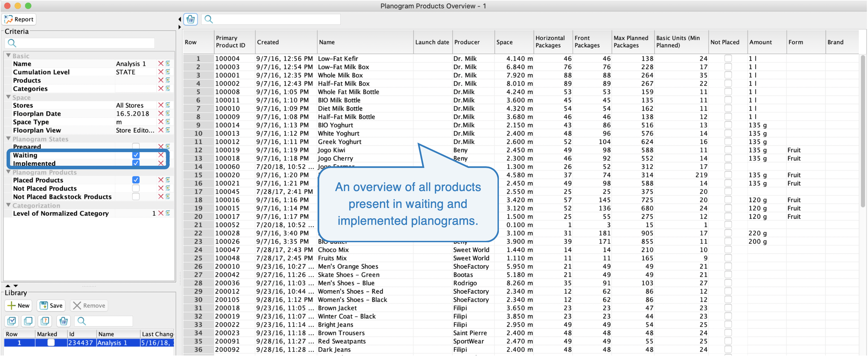The width and height of the screenshot is (868, 356).
Task: Click the Report button
Action: click(x=19, y=19)
